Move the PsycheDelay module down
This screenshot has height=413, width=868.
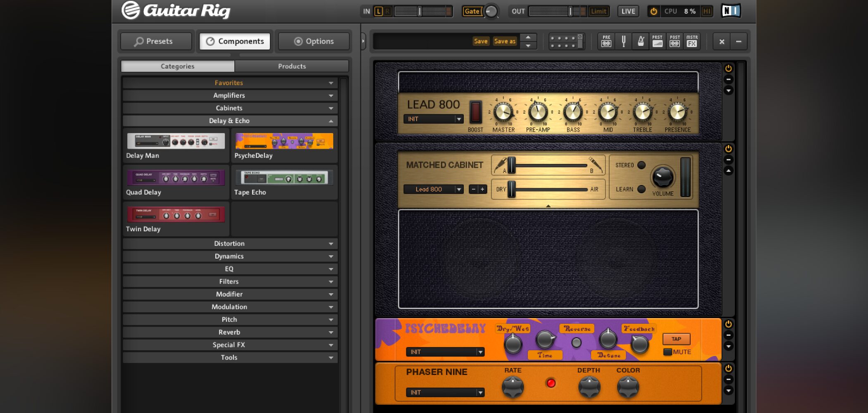(728, 346)
